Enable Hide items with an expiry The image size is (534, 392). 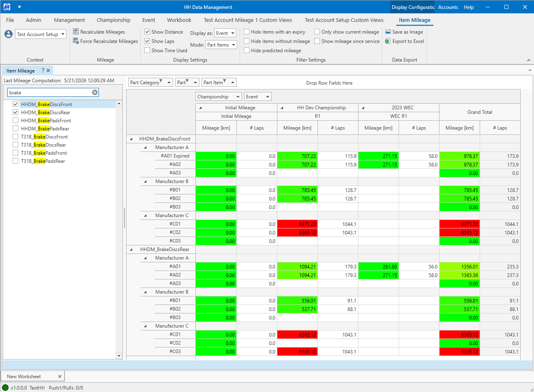tap(247, 32)
